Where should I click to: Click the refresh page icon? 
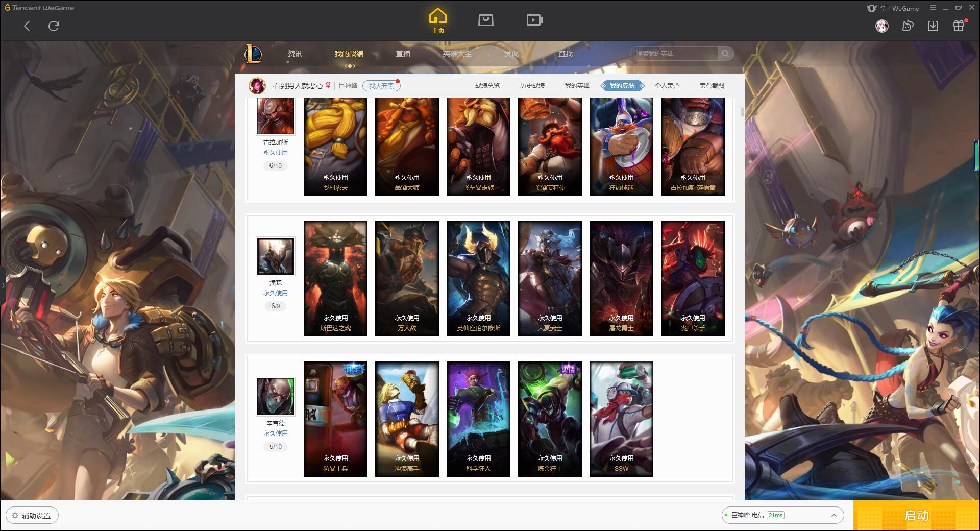[x=54, y=26]
